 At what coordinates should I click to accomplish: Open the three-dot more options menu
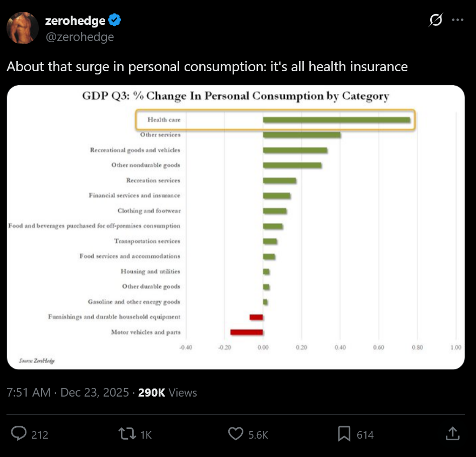pos(458,20)
